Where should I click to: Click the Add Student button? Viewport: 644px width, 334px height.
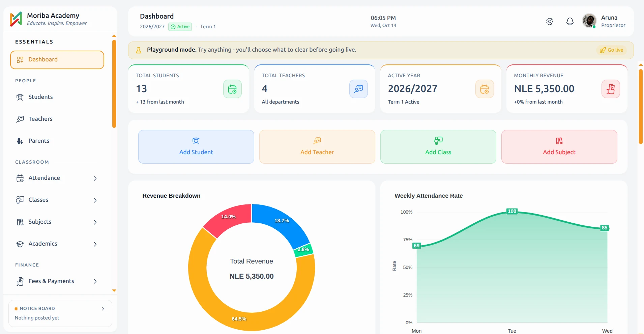point(196,147)
